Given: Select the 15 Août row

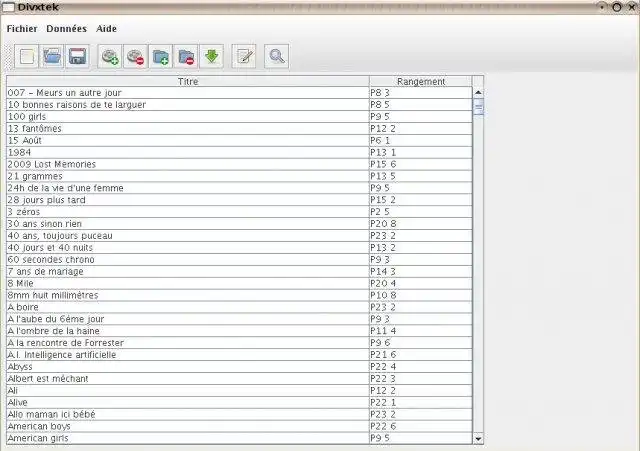Looking at the screenshot, I should tap(239, 140).
